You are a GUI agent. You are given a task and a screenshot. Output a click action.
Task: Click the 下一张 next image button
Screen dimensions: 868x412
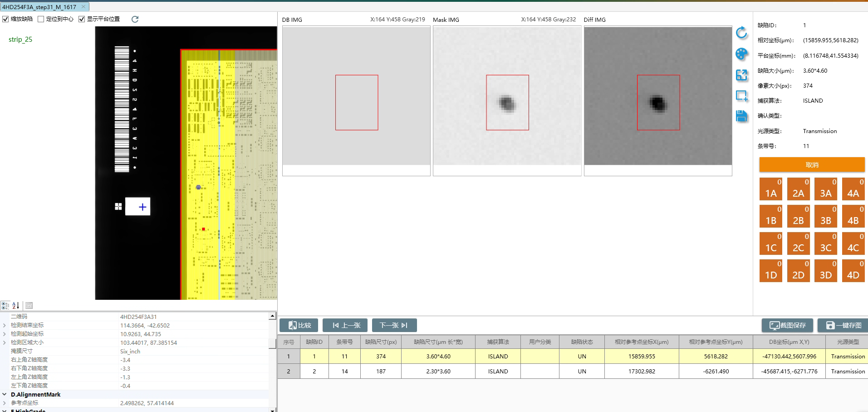click(394, 325)
